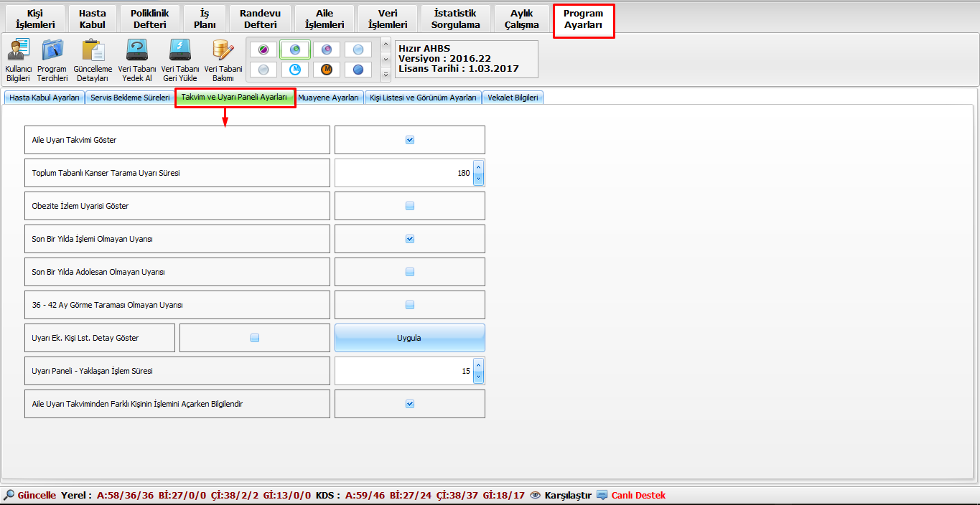The width and height of the screenshot is (980, 505).
Task: Click the Canlı Destek chat icon
Action: tap(602, 496)
